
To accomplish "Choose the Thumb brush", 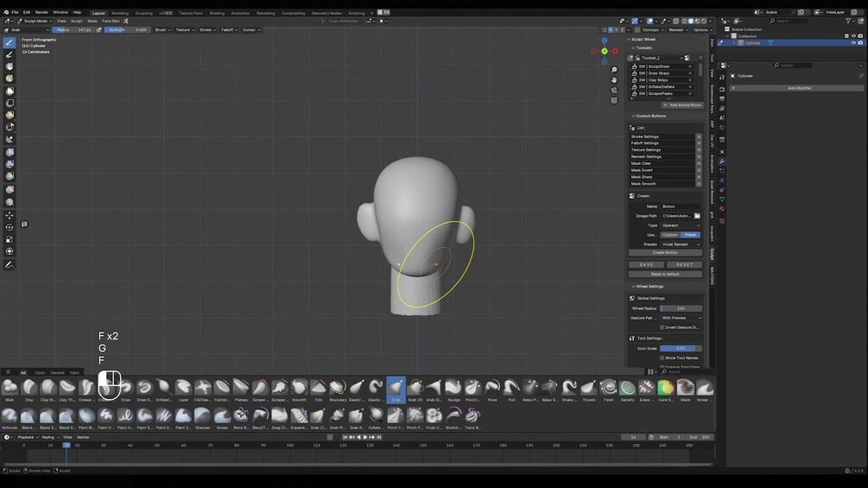I will coord(588,390).
